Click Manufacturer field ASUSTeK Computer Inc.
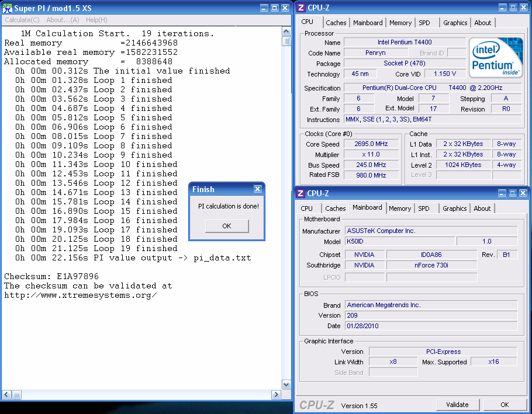 tap(431, 231)
